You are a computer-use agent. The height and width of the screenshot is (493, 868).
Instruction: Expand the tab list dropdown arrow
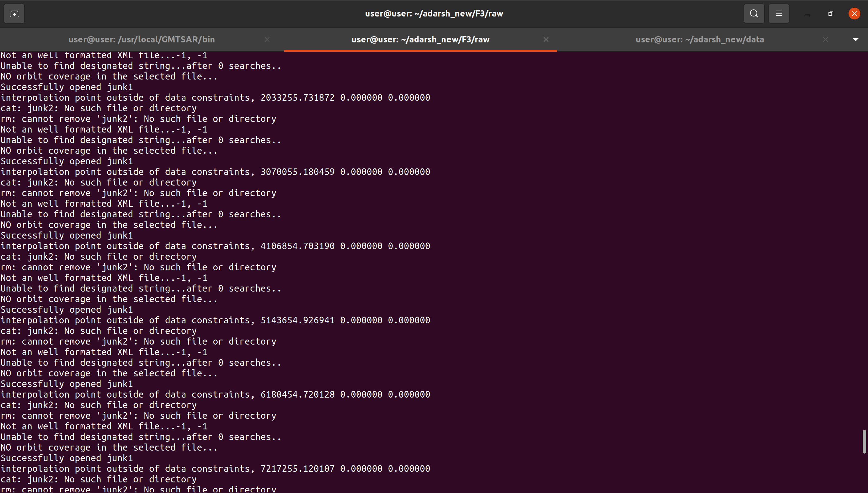(x=855, y=39)
